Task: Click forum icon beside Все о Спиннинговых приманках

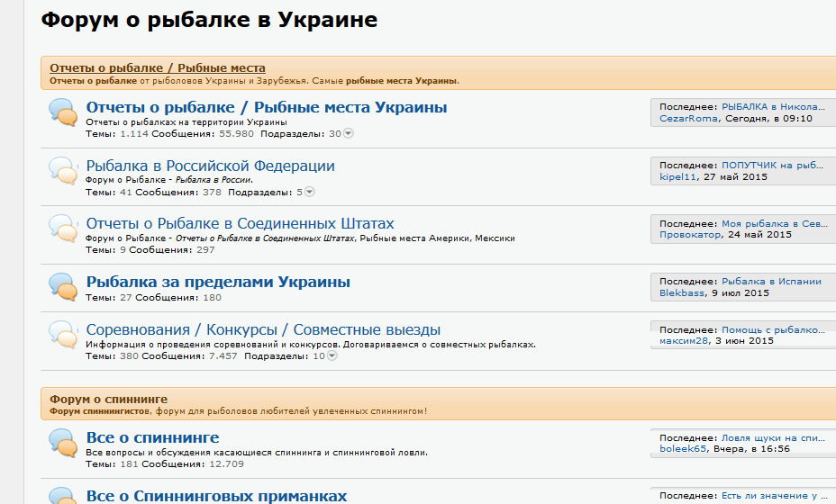Action: pyautogui.click(x=61, y=496)
